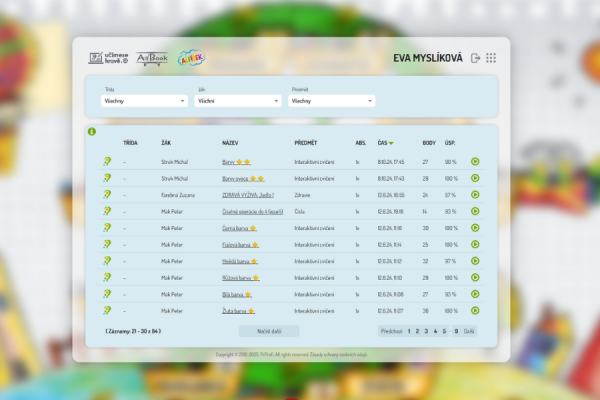The height and width of the screenshot is (400, 600).
Task: Click the EVA MYSLÍKOVÁ user name
Action: [428, 58]
